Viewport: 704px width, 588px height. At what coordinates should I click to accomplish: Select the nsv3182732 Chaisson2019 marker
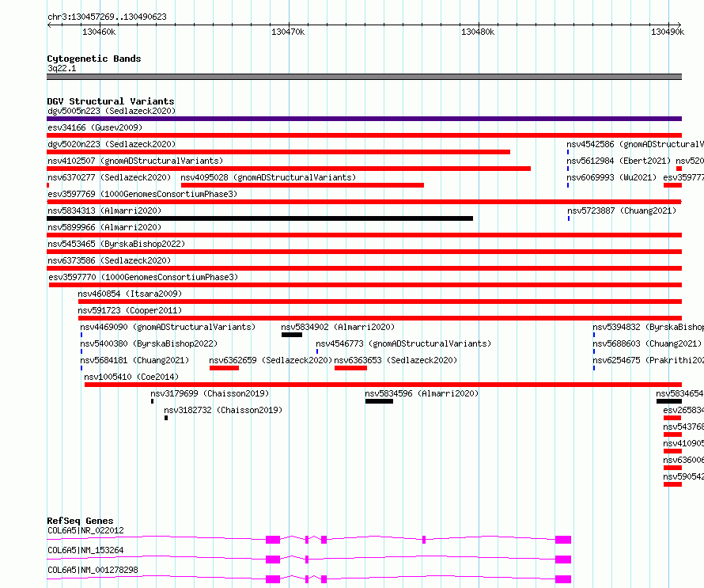pos(166,418)
